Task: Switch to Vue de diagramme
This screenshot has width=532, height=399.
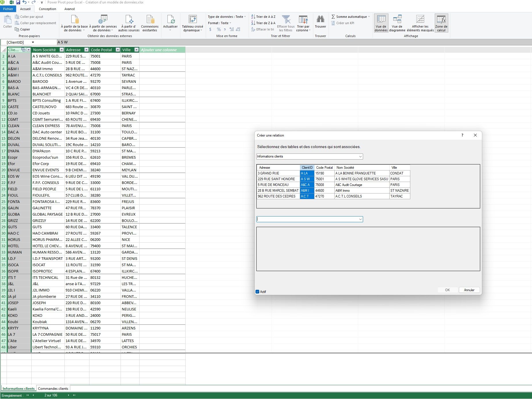Action: point(397,23)
